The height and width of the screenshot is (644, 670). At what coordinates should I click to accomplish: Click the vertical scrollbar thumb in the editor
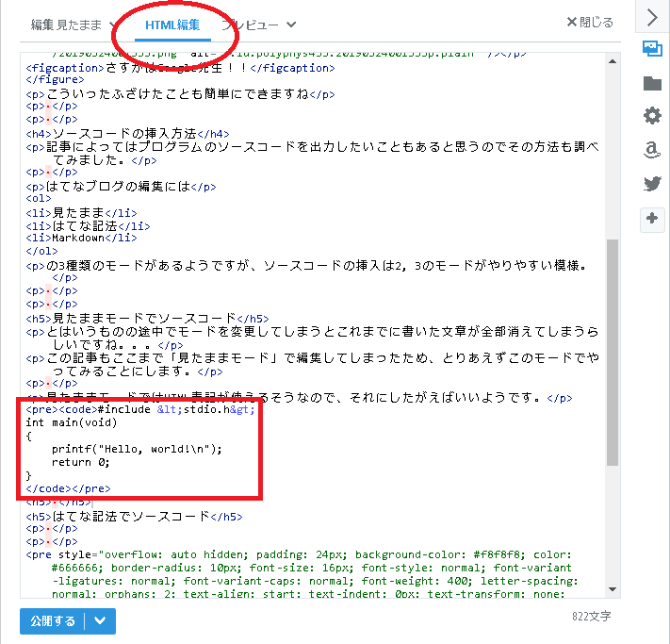click(613, 352)
